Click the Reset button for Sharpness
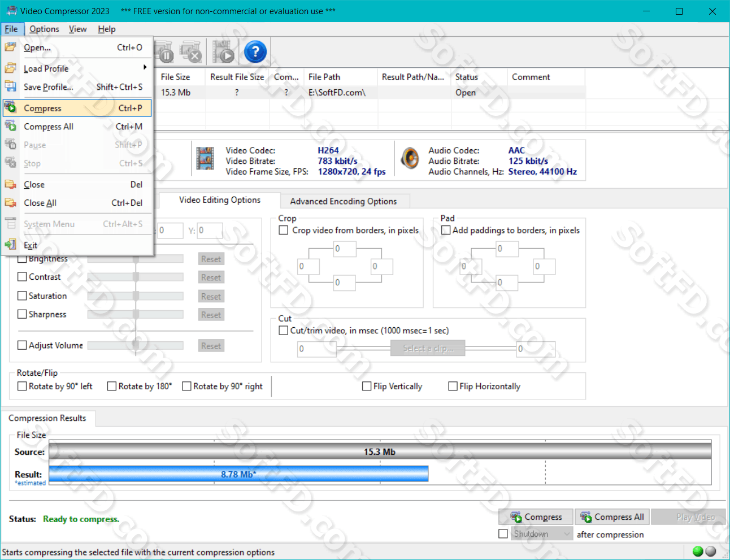The image size is (730, 560). 211,315
